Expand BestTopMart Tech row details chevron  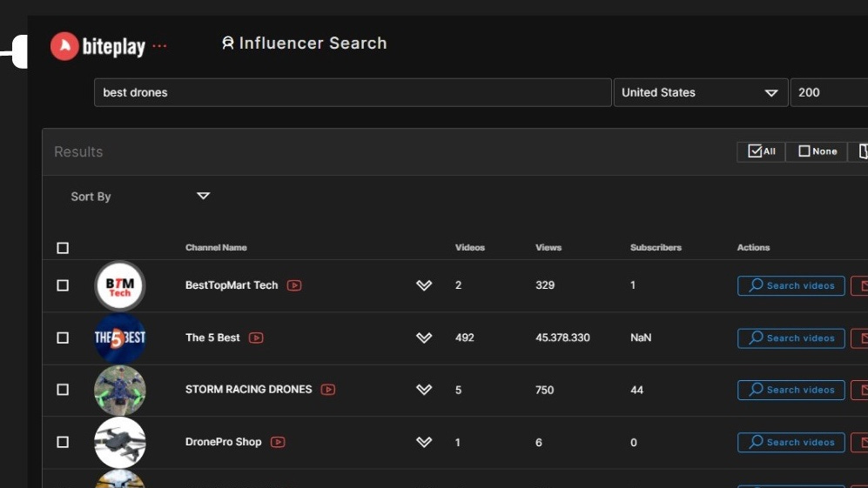[424, 285]
